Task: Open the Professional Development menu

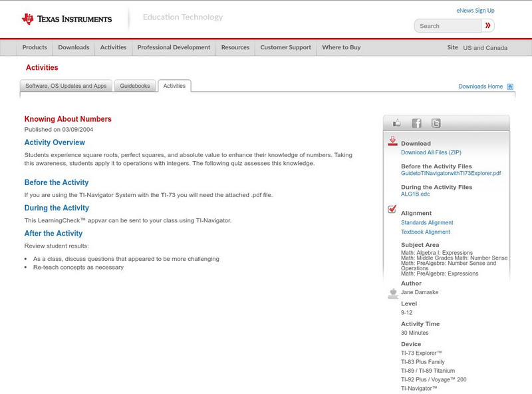Action: pos(174,48)
